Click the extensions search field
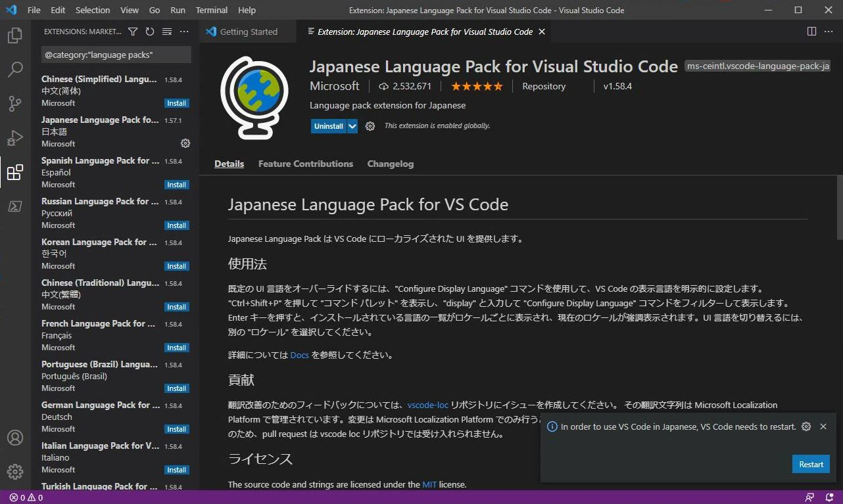Image resolution: width=843 pixels, height=504 pixels. pos(116,55)
